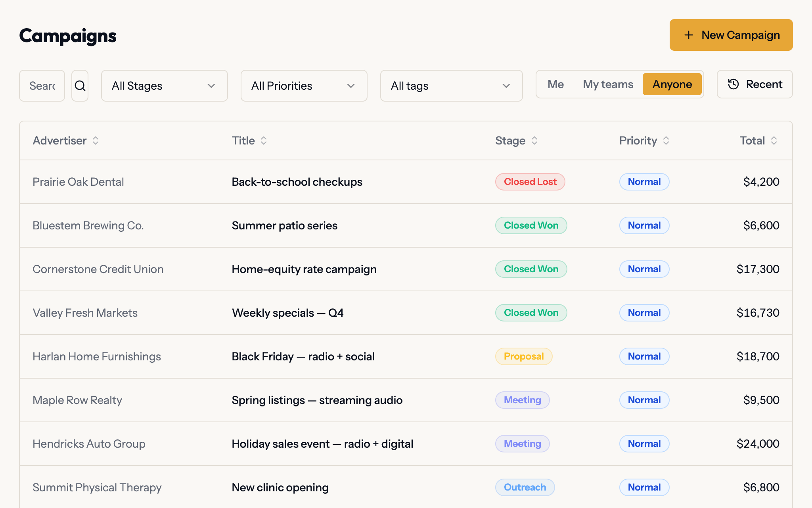This screenshot has height=508, width=812.
Task: Switch owner filter to My teams
Action: coord(608,84)
